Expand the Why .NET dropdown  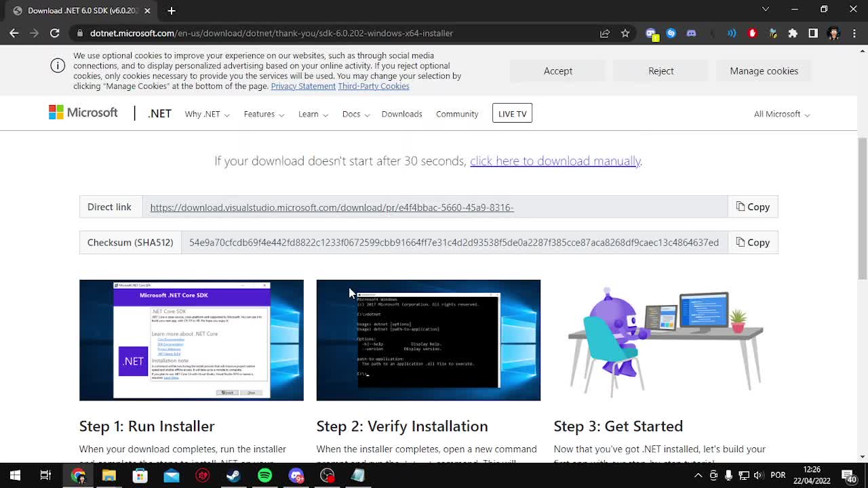207,114
